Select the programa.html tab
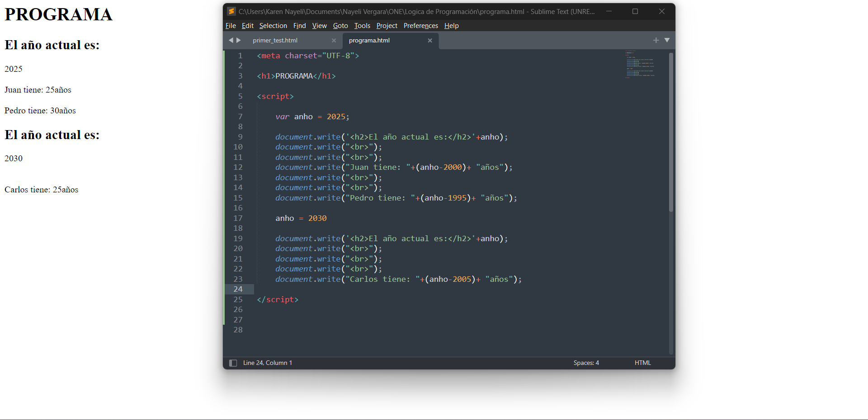 [x=369, y=40]
